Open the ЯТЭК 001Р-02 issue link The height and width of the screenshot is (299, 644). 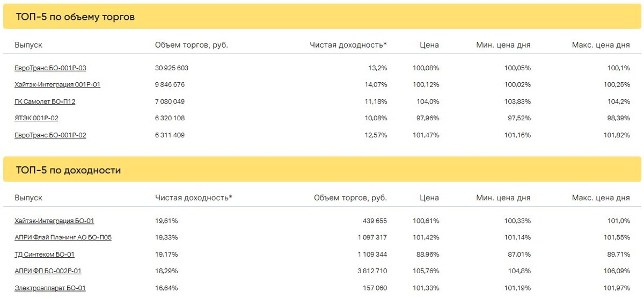coord(36,118)
